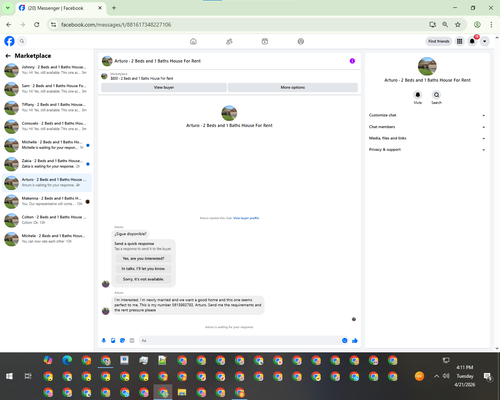Bookmark page with star icon
The width and height of the screenshot is (500, 400).
tap(458, 24)
